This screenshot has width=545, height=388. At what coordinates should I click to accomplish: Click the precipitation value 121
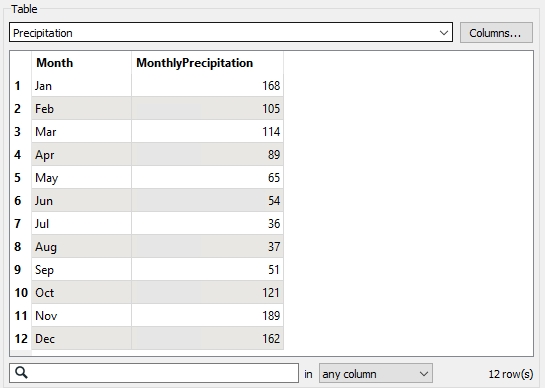(x=208, y=292)
